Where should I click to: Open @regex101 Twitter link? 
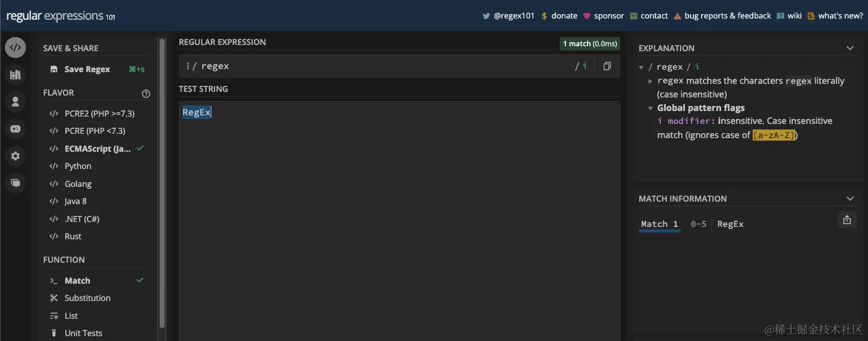coord(514,16)
